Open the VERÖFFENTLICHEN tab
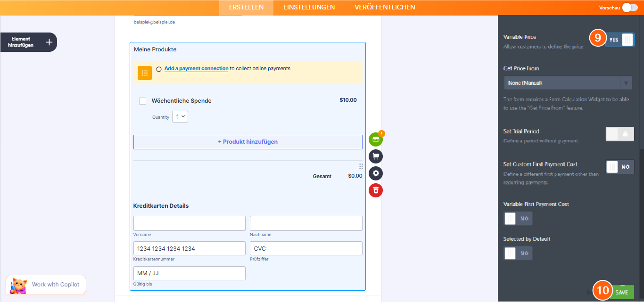This screenshot has height=302, width=644. point(385,8)
